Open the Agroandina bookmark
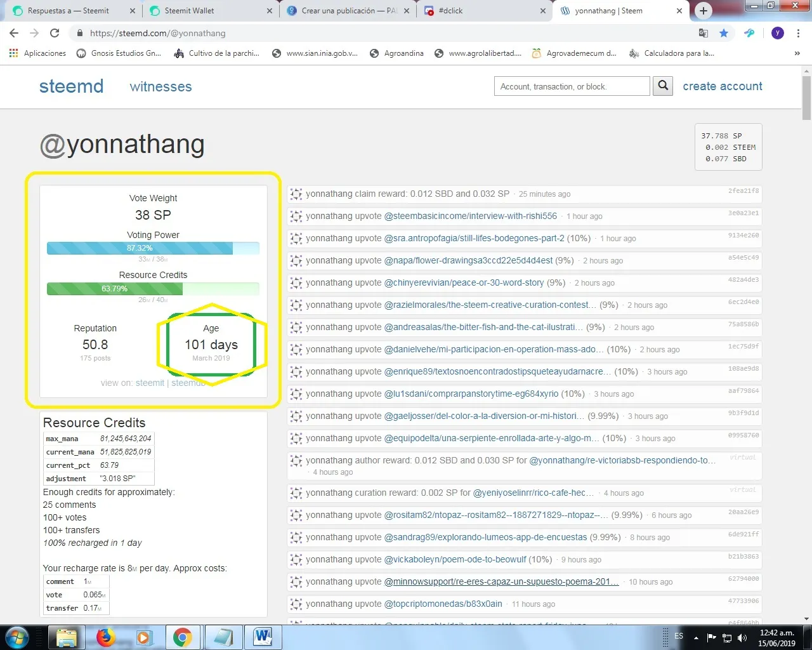812x650 pixels. pos(396,53)
